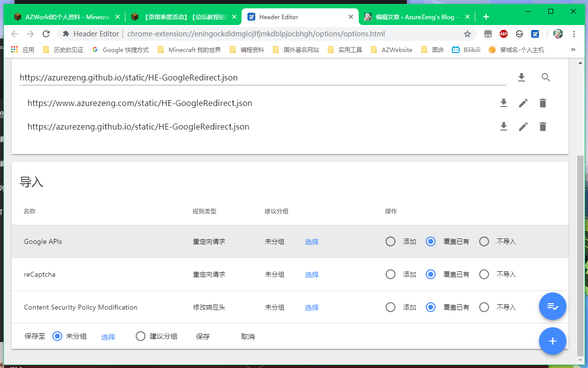Open the ABP adblocker extension icon
588x368 pixels.
point(503,34)
